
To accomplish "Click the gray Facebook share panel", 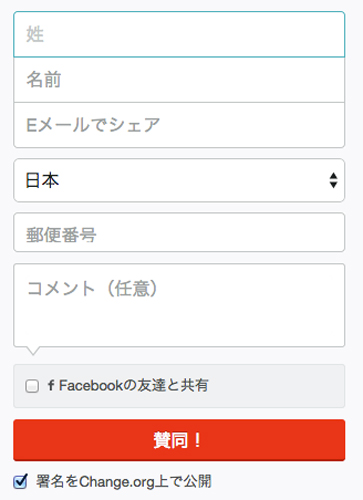I will click(x=179, y=386).
